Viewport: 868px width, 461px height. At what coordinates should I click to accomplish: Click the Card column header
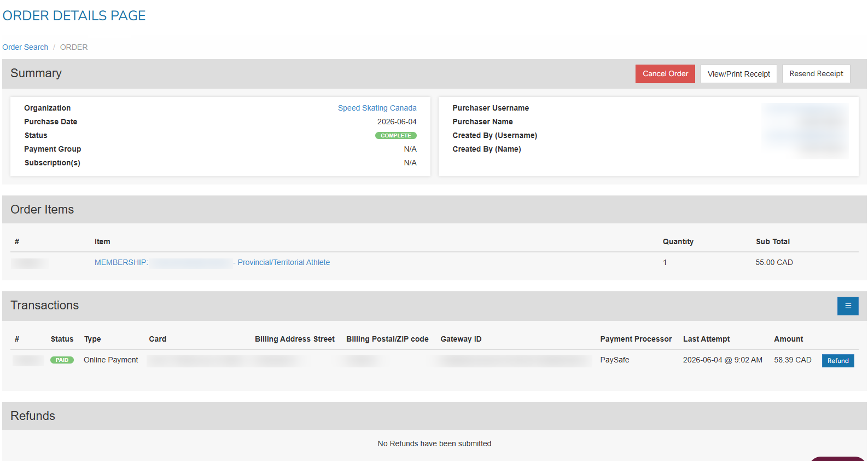[x=158, y=339]
